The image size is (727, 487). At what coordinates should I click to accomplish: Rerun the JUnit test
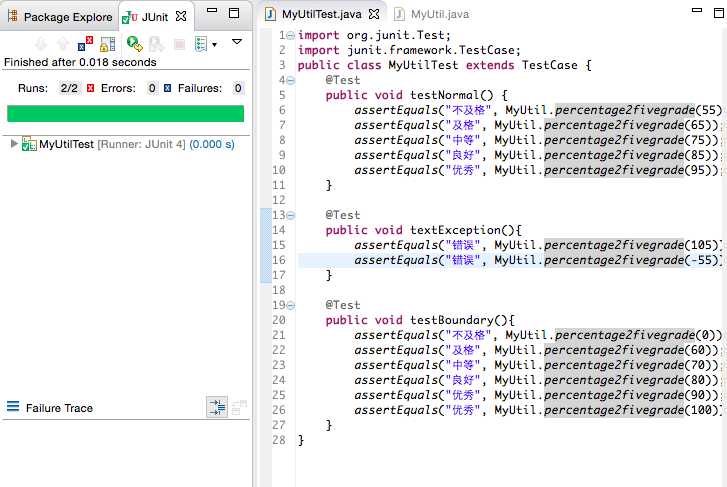134,44
